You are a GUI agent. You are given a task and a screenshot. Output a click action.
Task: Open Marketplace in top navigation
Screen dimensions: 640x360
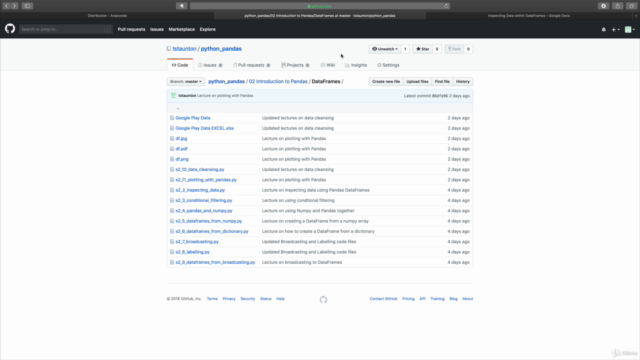[x=182, y=29]
